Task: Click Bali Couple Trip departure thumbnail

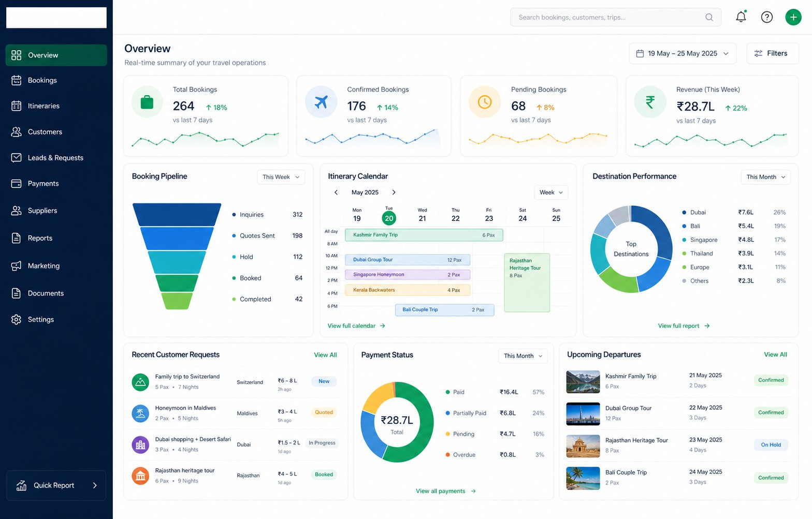Action: pyautogui.click(x=583, y=478)
